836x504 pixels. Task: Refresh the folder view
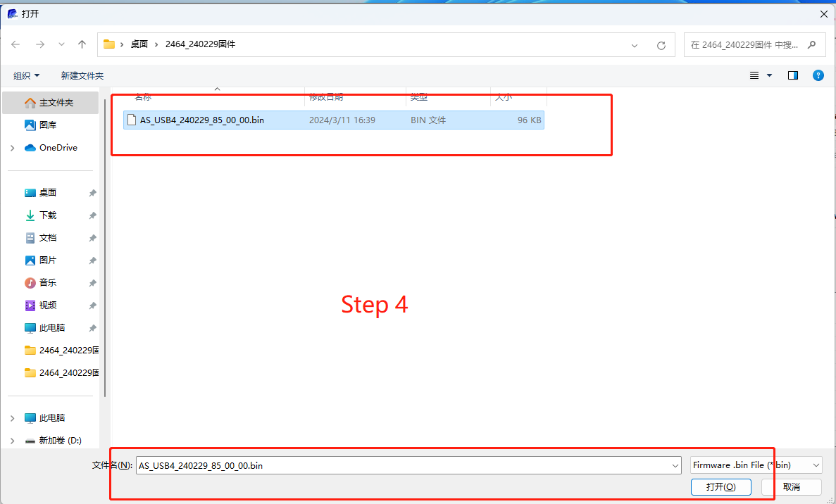tap(661, 44)
